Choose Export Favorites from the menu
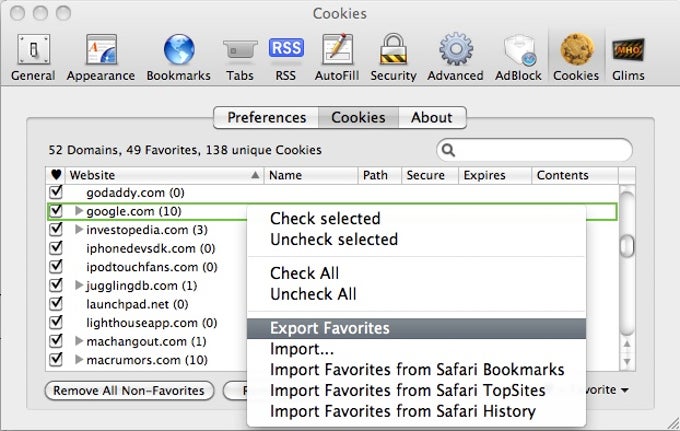Image resolution: width=680 pixels, height=431 pixels. click(x=330, y=328)
